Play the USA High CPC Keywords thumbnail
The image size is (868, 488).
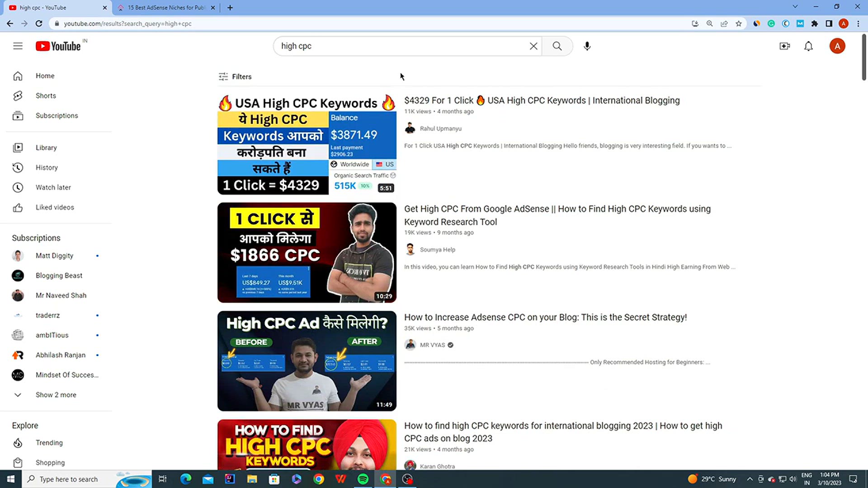pyautogui.click(x=307, y=145)
